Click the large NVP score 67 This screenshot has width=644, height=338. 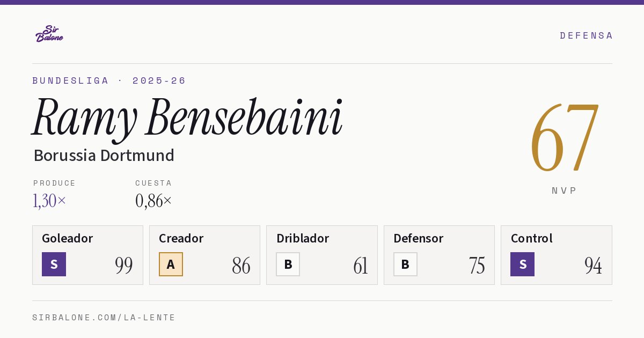[565, 137]
